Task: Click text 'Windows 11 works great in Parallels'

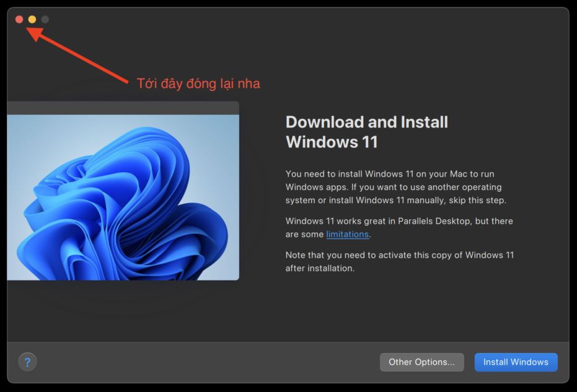Action: click(x=359, y=221)
